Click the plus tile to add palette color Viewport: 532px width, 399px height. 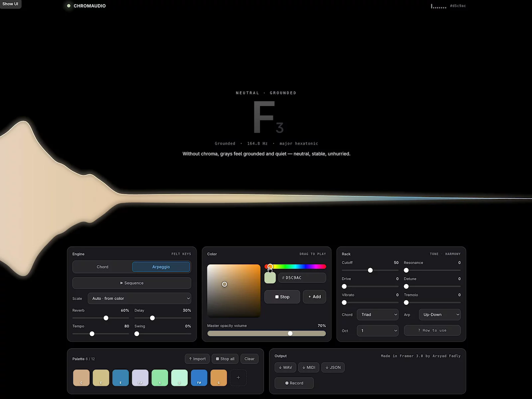[x=238, y=378]
